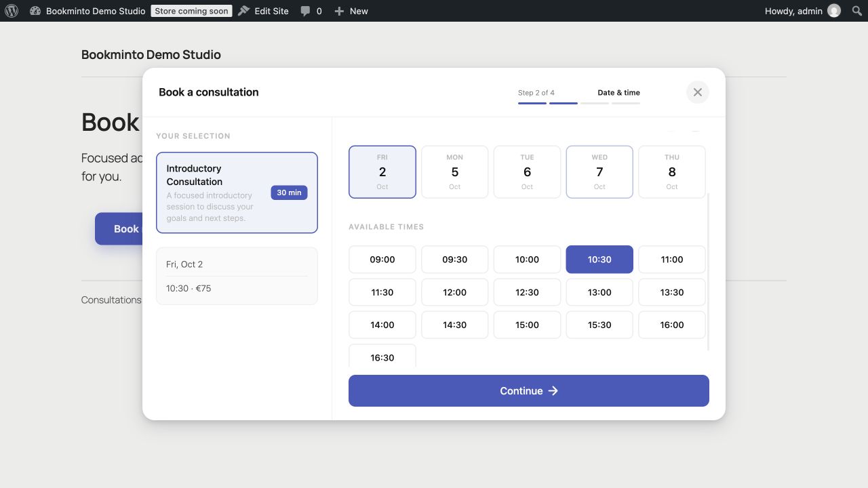
Task: Click the 10:30 · €75 summary line
Action: (x=189, y=288)
